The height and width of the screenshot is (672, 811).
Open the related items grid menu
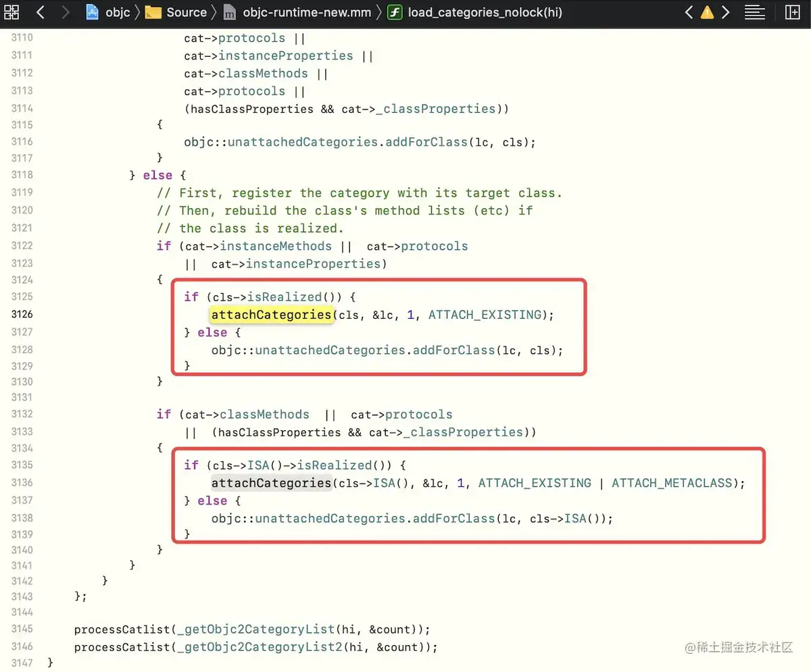coord(12,12)
